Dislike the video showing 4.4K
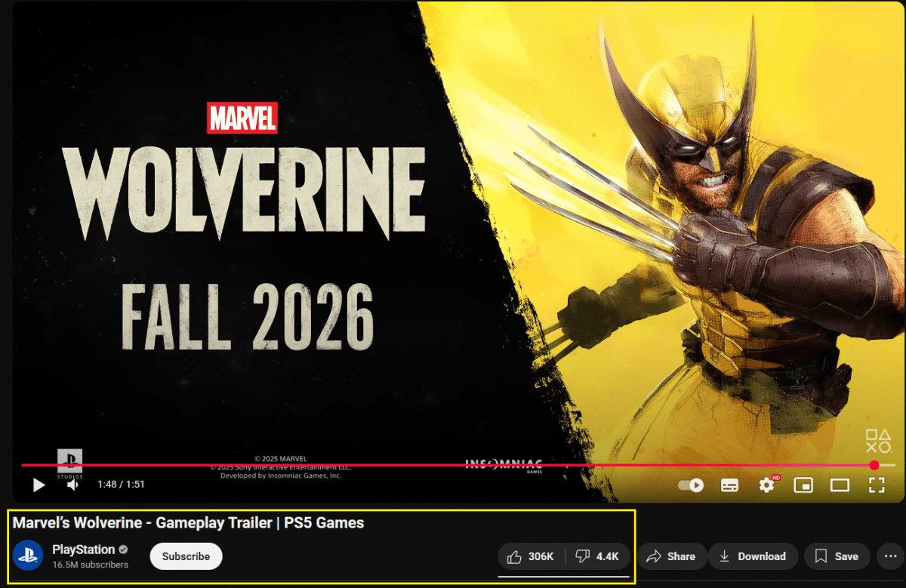This screenshot has height=588, width=906. pyautogui.click(x=598, y=556)
